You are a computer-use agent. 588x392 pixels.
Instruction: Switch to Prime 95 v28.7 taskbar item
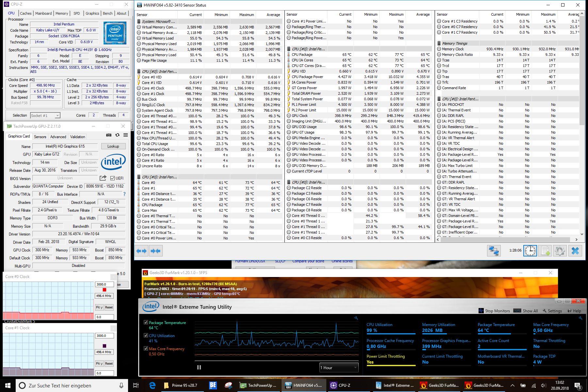tap(181, 385)
